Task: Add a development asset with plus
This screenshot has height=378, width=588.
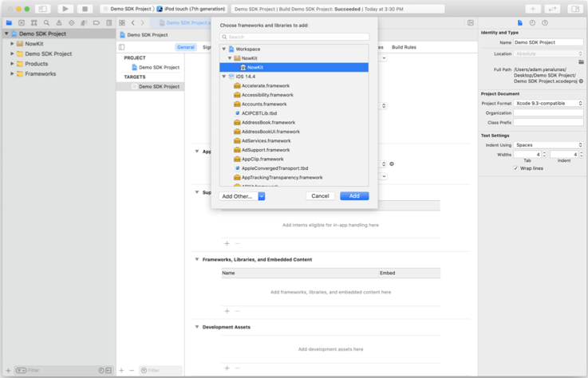Action: pyautogui.click(x=227, y=368)
